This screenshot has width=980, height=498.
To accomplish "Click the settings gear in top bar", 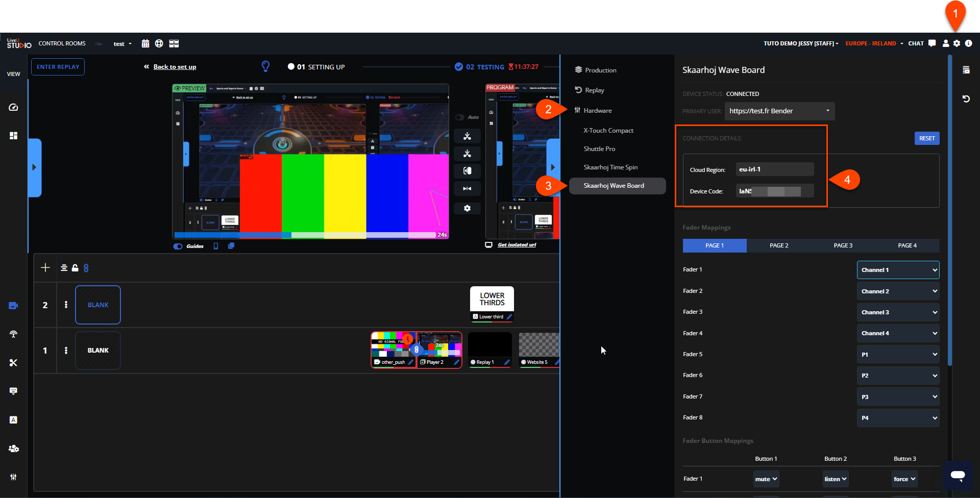I will pyautogui.click(x=957, y=43).
